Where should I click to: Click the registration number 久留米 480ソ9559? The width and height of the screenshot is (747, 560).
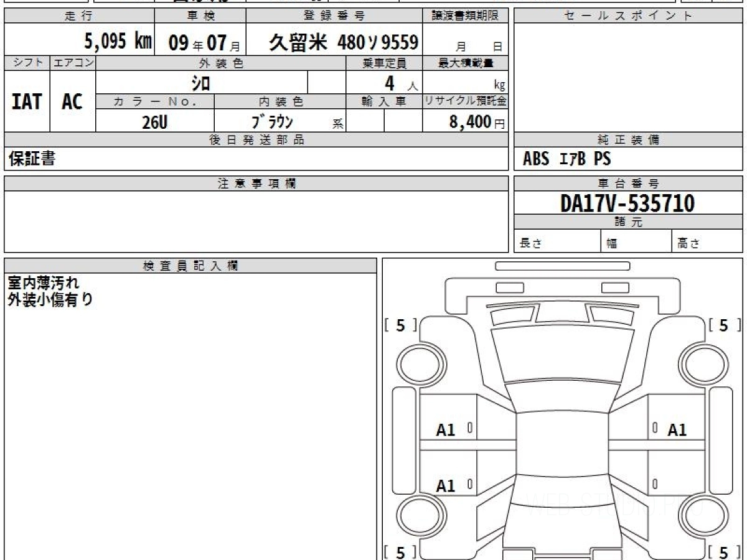(x=344, y=42)
